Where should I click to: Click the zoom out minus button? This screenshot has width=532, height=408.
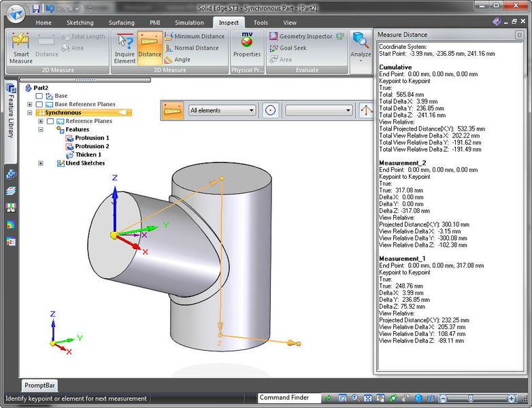coord(443,398)
